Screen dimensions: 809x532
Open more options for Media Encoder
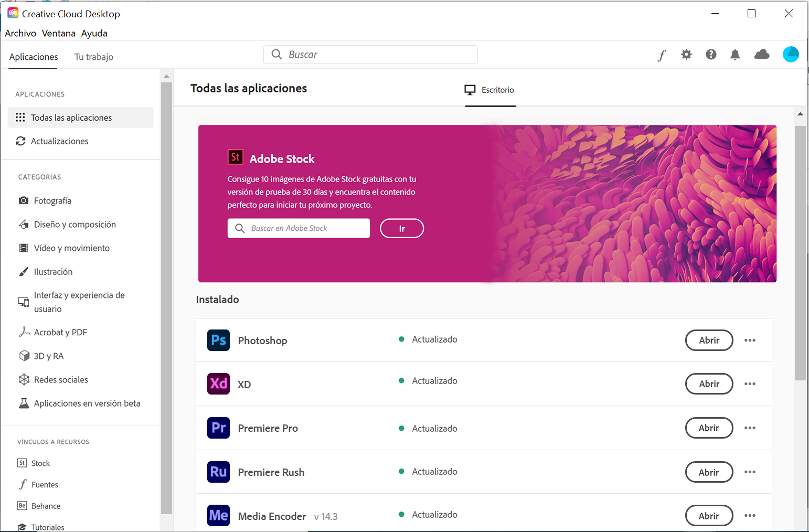750,515
